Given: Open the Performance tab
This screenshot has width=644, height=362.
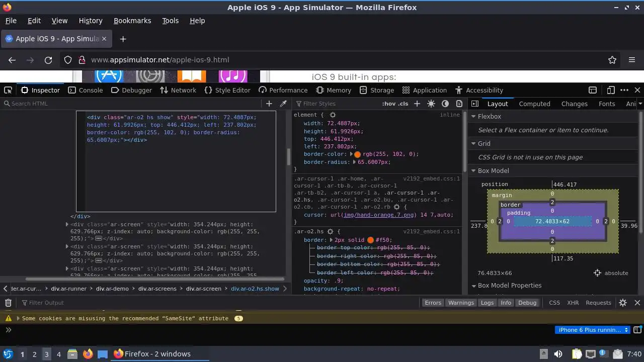Looking at the screenshot, I should [x=283, y=90].
